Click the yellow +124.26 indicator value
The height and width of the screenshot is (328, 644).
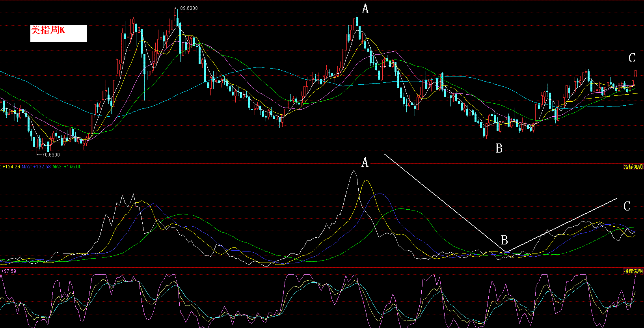[11, 167]
